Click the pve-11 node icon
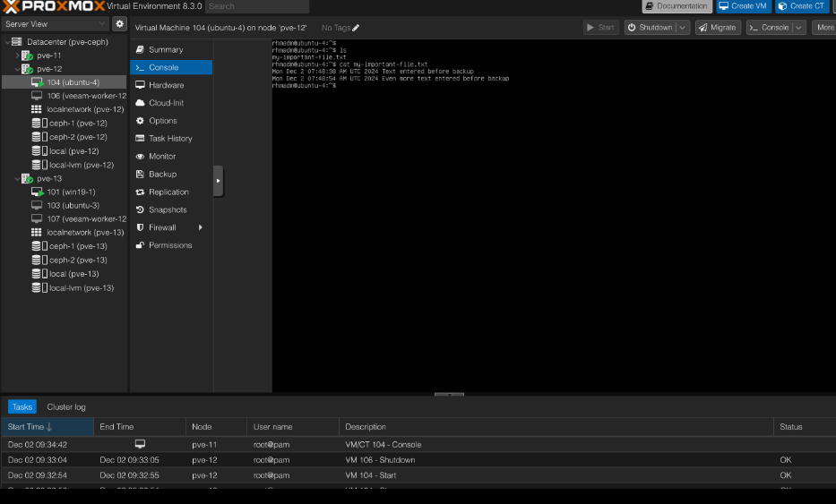 click(x=28, y=56)
